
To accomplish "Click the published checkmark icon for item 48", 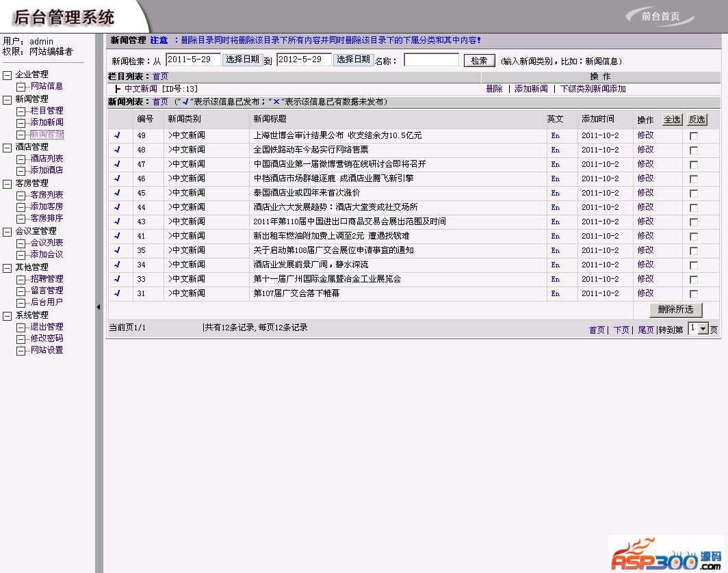I will click(117, 149).
